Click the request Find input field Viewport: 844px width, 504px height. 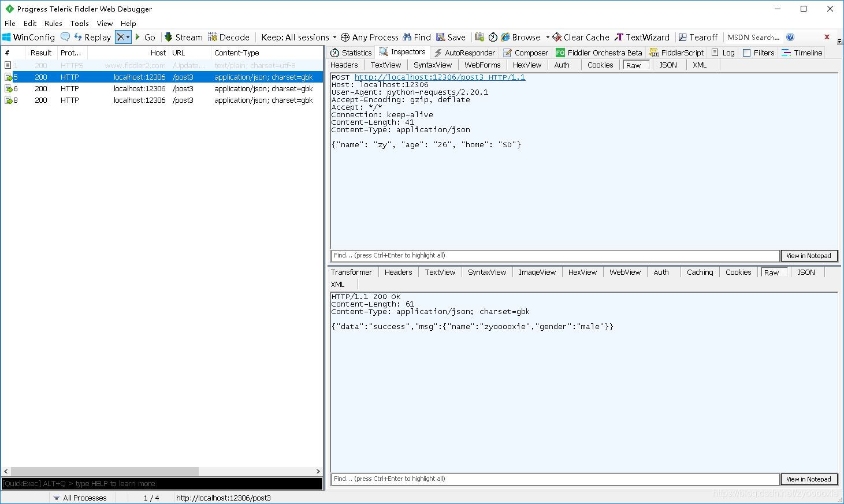pos(555,256)
